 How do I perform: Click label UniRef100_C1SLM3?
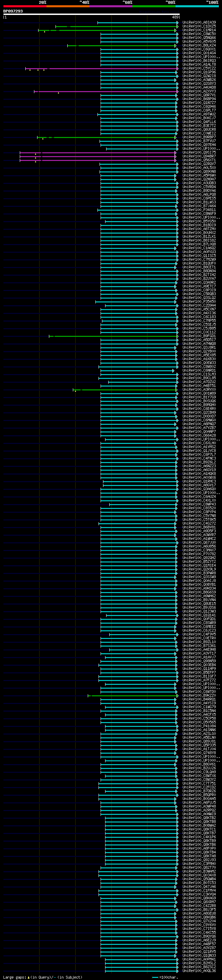tap(199, 374)
